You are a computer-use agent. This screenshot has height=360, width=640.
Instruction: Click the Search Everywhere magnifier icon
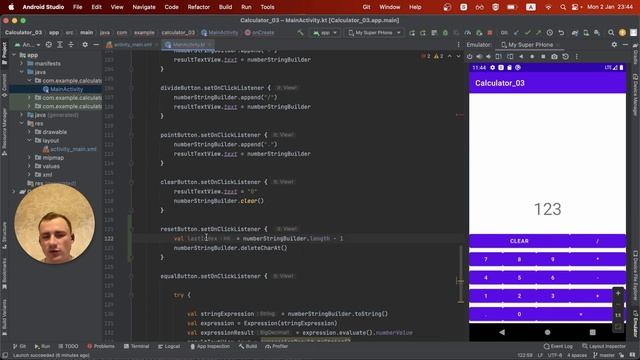click(611, 33)
